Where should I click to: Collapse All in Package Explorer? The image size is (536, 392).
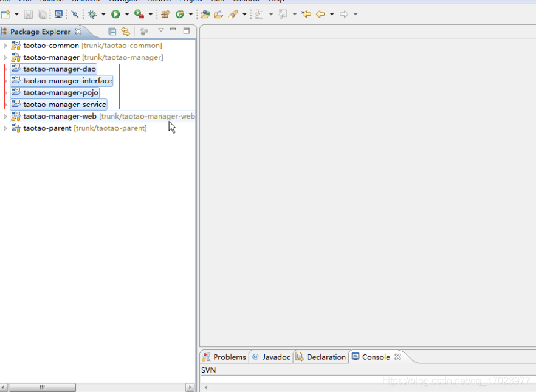click(112, 32)
